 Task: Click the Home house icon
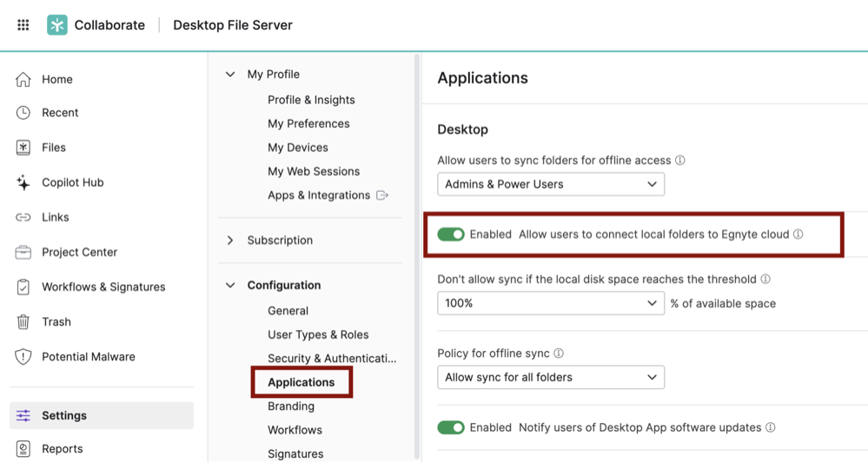coord(23,80)
